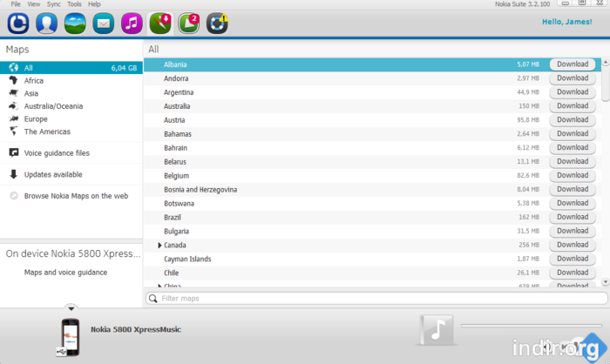610x364 pixels.
Task: Download the Bosnia and Herzegovina map
Action: click(573, 189)
